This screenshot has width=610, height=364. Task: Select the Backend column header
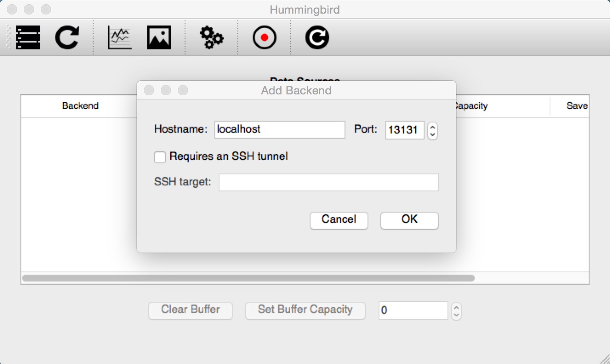click(80, 105)
